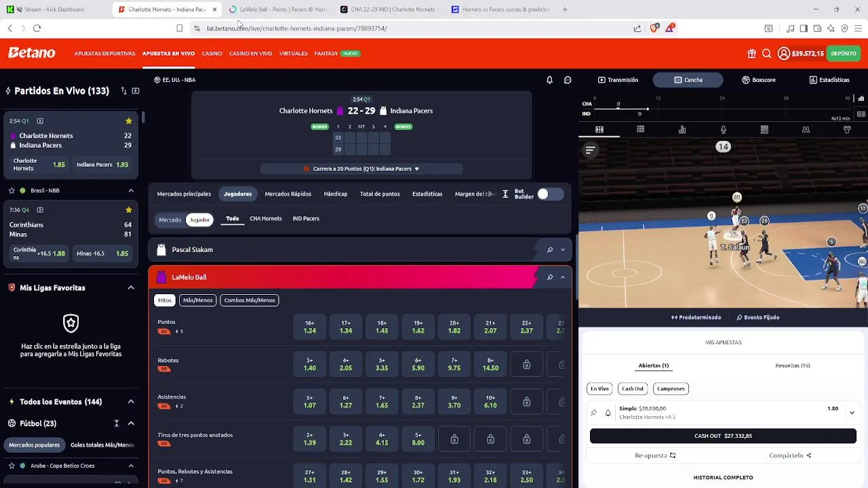
Task: Expand the Pascal Siakam section
Action: click(562, 250)
